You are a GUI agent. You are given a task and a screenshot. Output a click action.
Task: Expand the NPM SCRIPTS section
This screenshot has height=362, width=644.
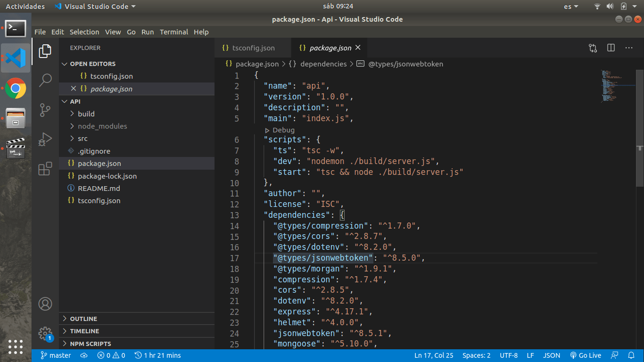[x=91, y=344]
